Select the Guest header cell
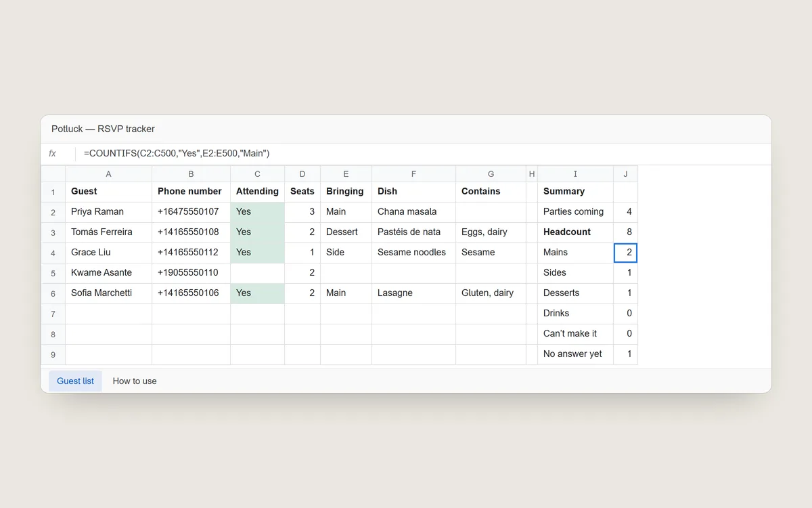Viewport: 812px width, 508px height. [108, 192]
